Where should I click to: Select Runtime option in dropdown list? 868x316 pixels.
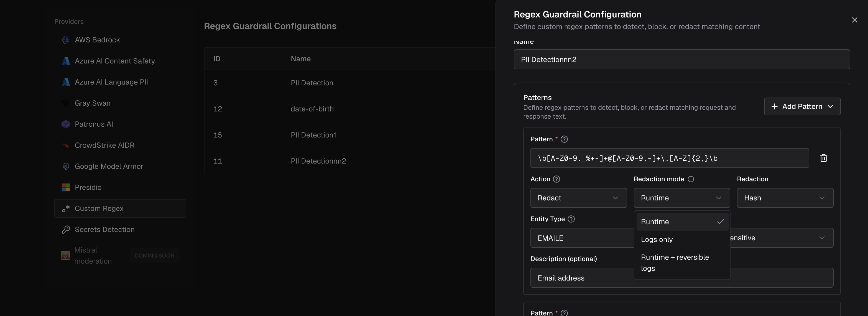tap(682, 222)
